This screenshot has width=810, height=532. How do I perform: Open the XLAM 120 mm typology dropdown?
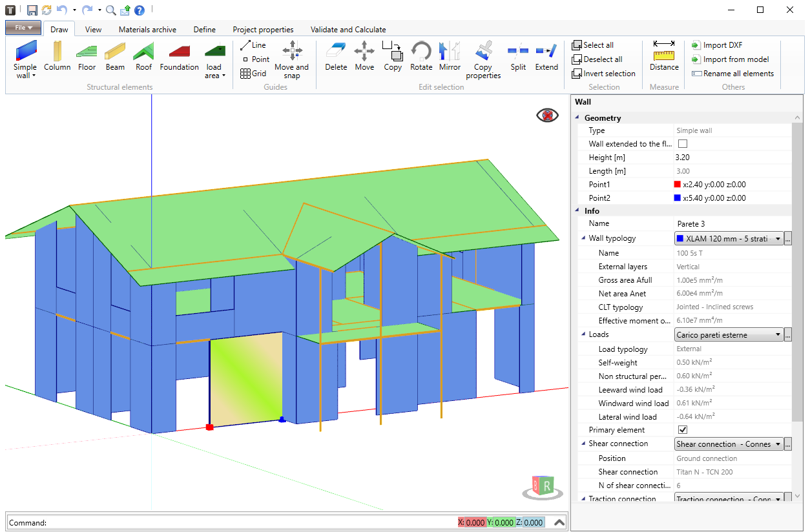(729, 239)
